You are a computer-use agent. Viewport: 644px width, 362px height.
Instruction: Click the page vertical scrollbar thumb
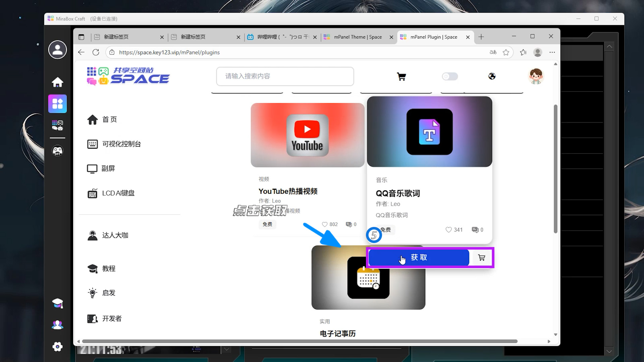point(555,169)
